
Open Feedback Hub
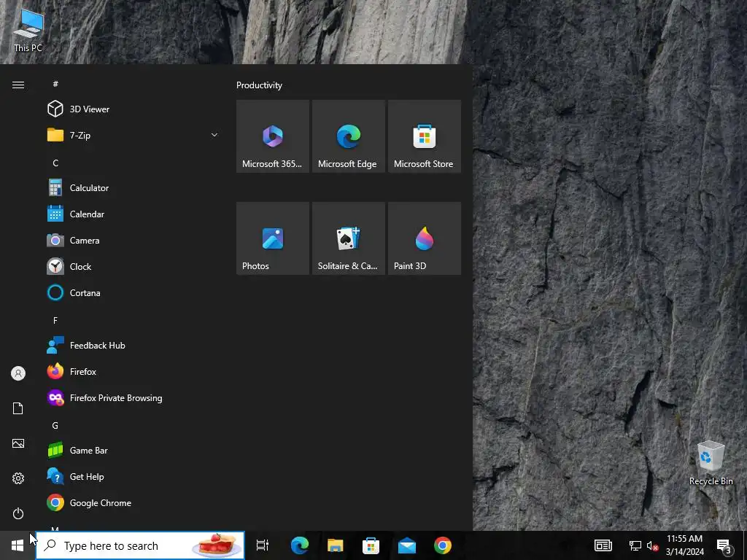coord(134,345)
